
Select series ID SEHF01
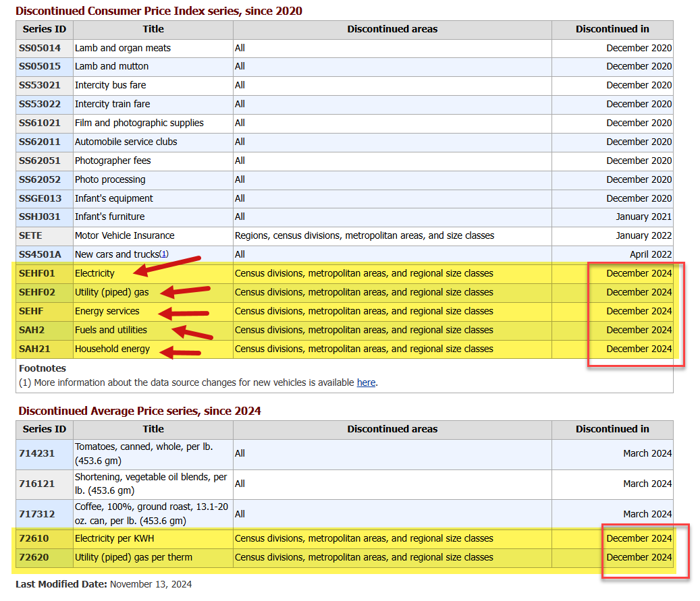36,273
